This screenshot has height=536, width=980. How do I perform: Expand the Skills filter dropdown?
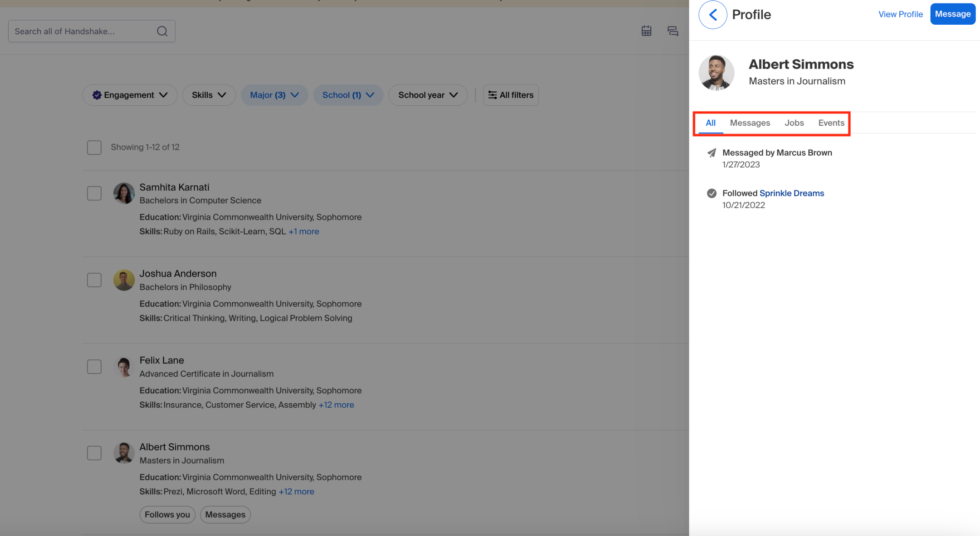pos(209,95)
